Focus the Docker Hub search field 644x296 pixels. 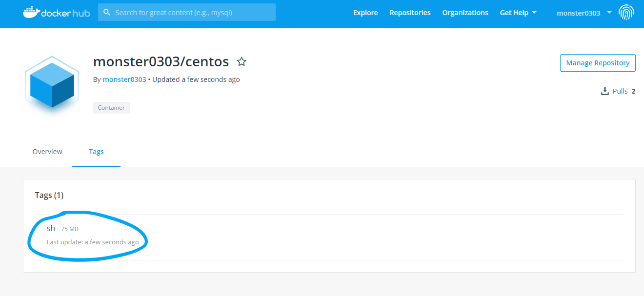click(x=187, y=12)
